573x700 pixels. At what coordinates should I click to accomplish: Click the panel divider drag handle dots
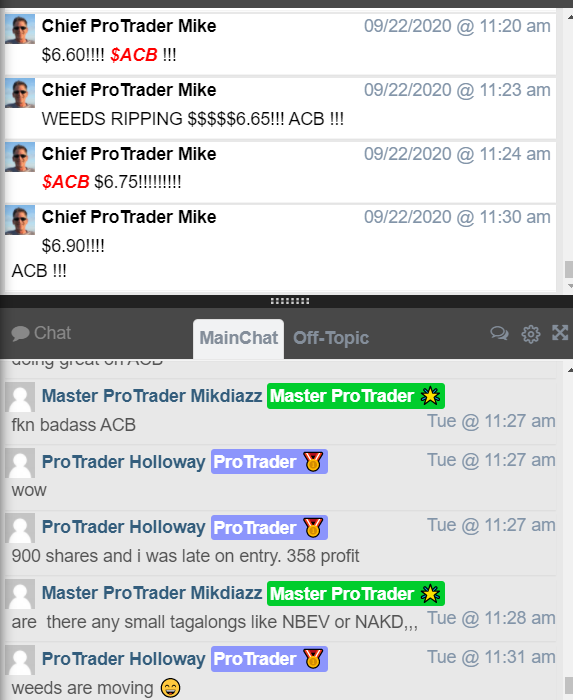(290, 301)
